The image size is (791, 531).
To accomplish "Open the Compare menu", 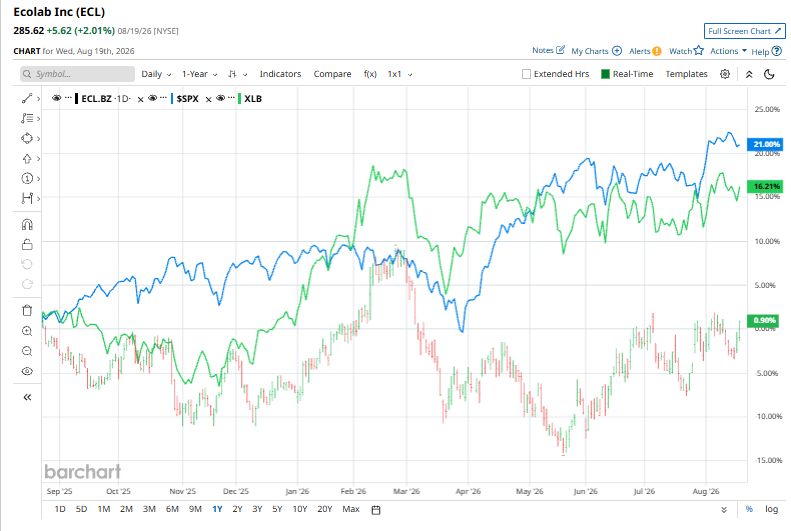I will pos(332,74).
